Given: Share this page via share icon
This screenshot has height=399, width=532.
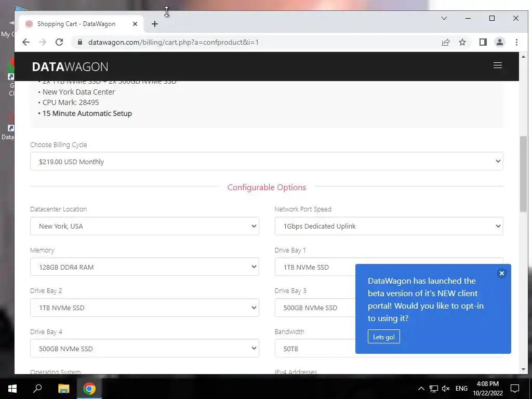Looking at the screenshot, I should 445,42.
